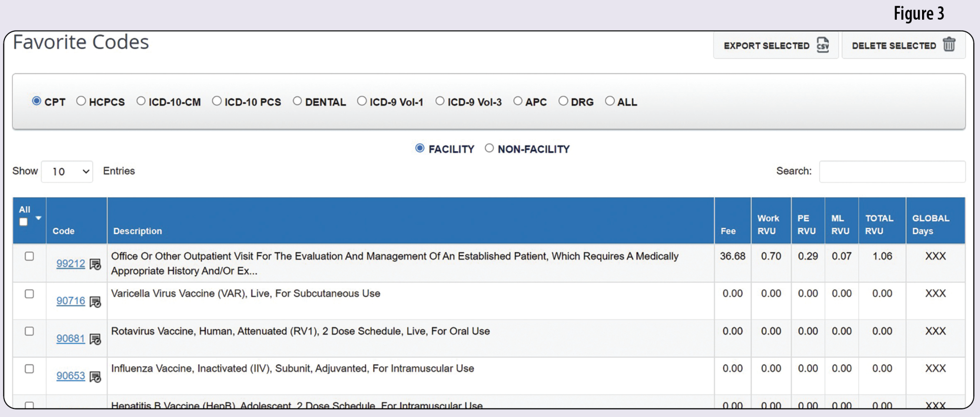Pick the ICD-9 Vol-3 radio option
The height and width of the screenshot is (417, 980).
pos(440,101)
